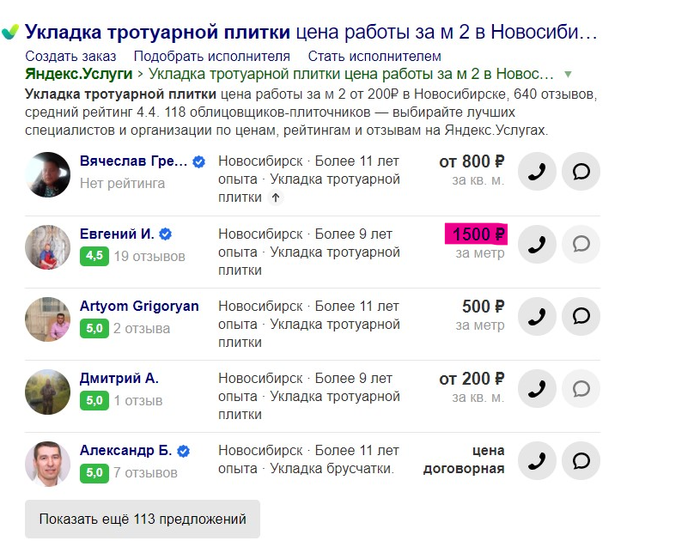Expand services arrow in Вячеслав's row
Viewport: 700px width, 547px height.
(276, 198)
